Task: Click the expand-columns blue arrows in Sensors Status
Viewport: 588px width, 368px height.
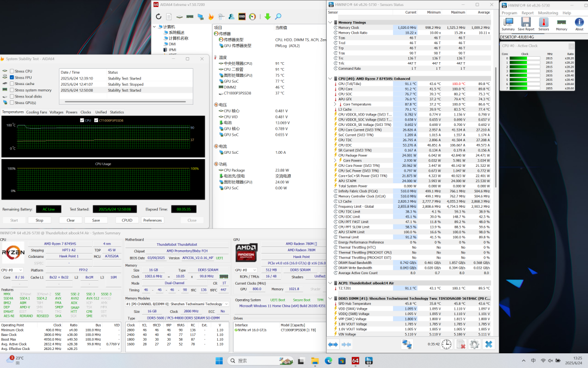Action: (x=333, y=345)
